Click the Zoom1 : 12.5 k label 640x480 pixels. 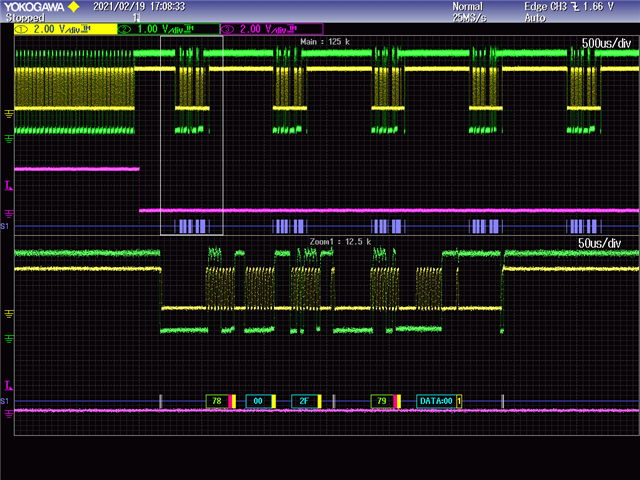point(340,242)
